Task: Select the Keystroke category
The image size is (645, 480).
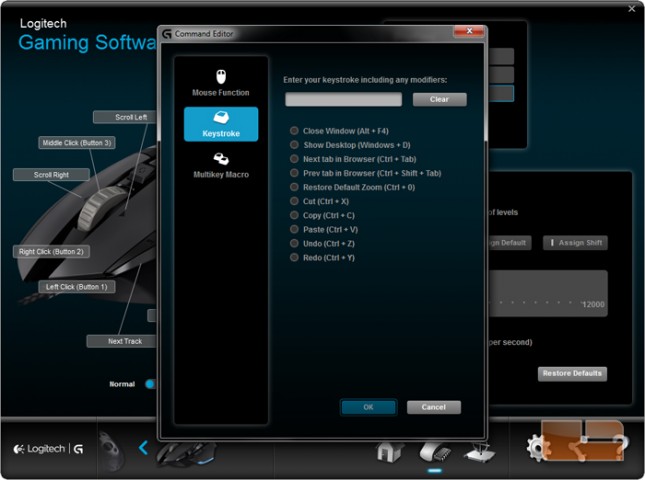Action: coord(221,124)
